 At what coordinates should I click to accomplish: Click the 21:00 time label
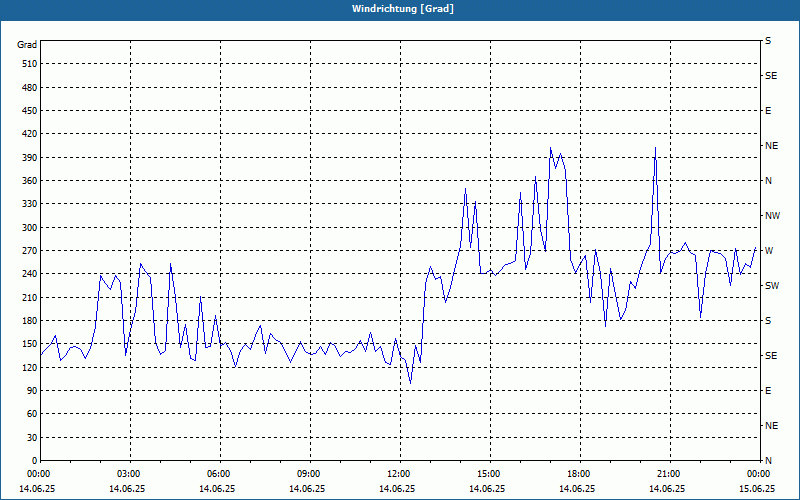[x=669, y=474]
